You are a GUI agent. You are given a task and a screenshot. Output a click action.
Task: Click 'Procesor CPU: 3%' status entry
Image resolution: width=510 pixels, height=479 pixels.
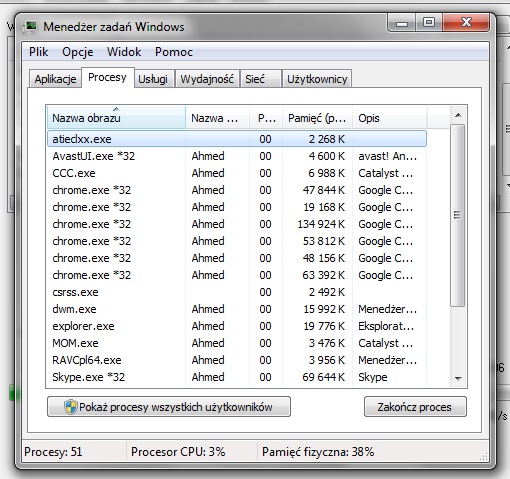pyautogui.click(x=178, y=452)
